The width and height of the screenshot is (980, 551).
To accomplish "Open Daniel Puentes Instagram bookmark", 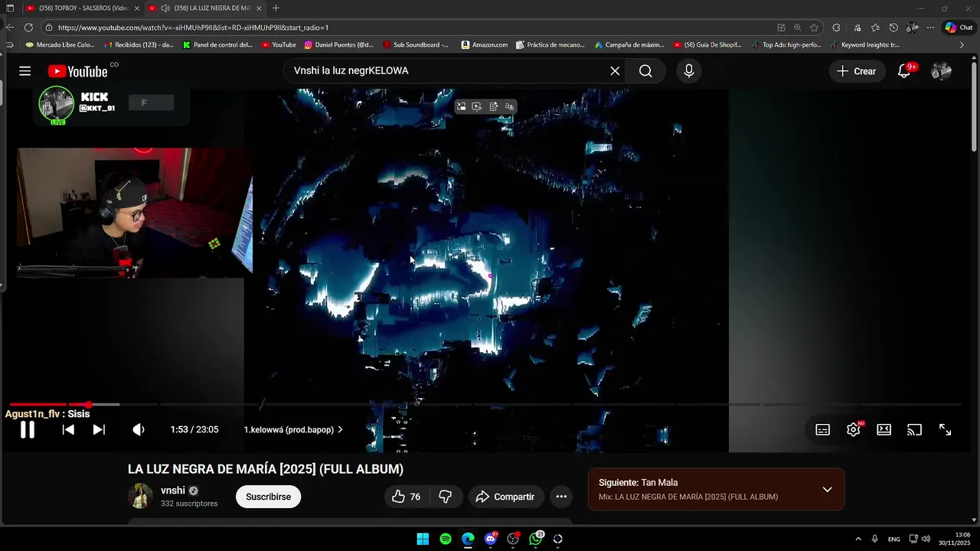I will (x=338, y=45).
